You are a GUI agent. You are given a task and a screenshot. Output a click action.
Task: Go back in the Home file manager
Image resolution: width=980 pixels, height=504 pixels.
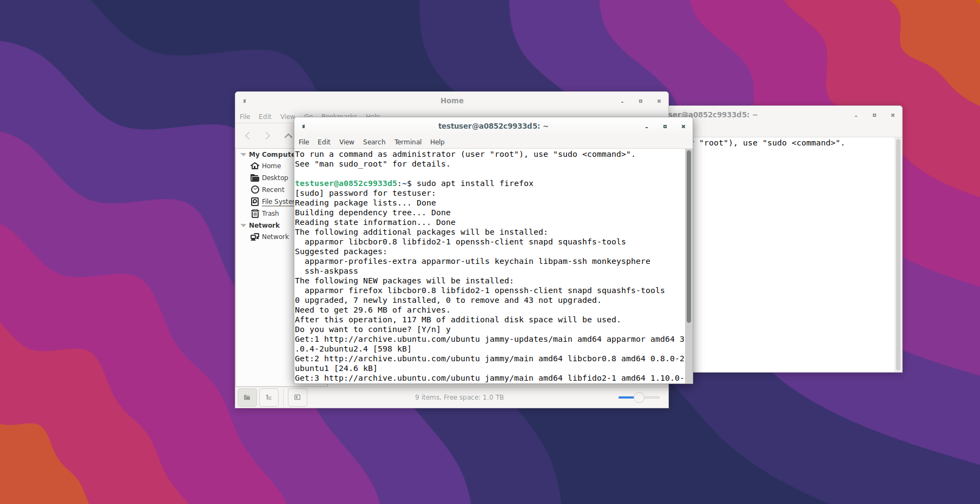tap(248, 136)
